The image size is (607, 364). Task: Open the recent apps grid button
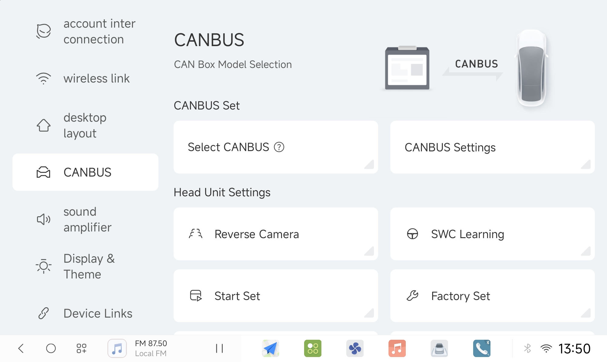click(81, 348)
